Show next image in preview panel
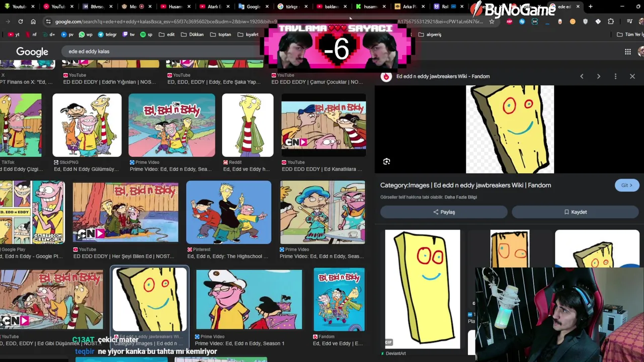This screenshot has height=362, width=644. (598, 76)
